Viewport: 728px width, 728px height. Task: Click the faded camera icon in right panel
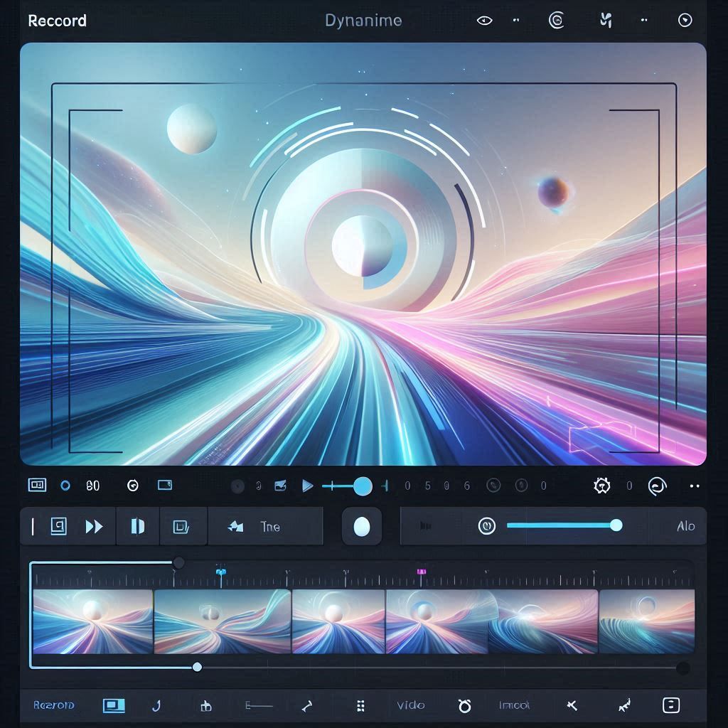pos(425,526)
